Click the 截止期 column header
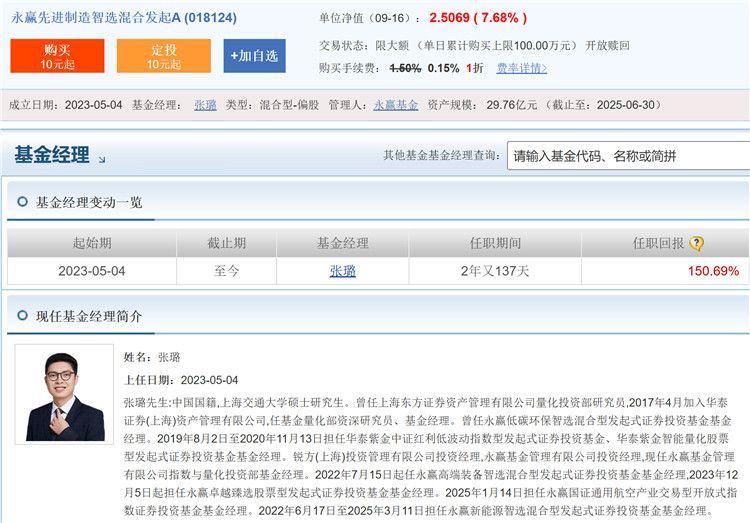This screenshot has width=750, height=523. click(226, 243)
